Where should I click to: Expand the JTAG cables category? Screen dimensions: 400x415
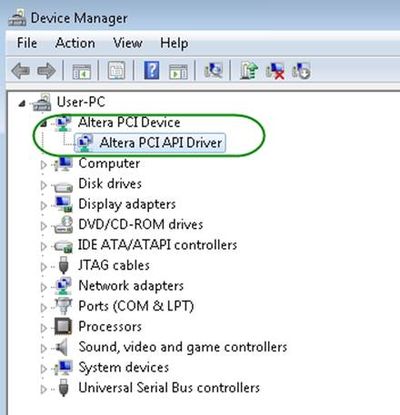pyautogui.click(x=43, y=266)
